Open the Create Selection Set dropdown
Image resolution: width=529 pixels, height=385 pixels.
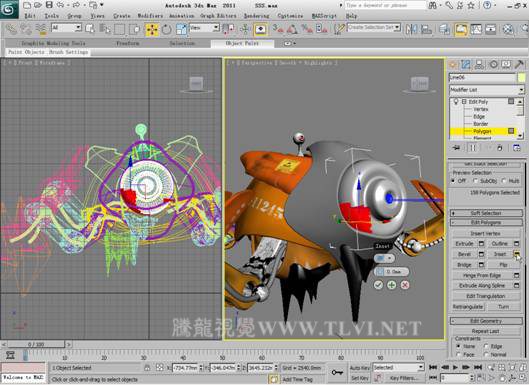[x=374, y=27]
